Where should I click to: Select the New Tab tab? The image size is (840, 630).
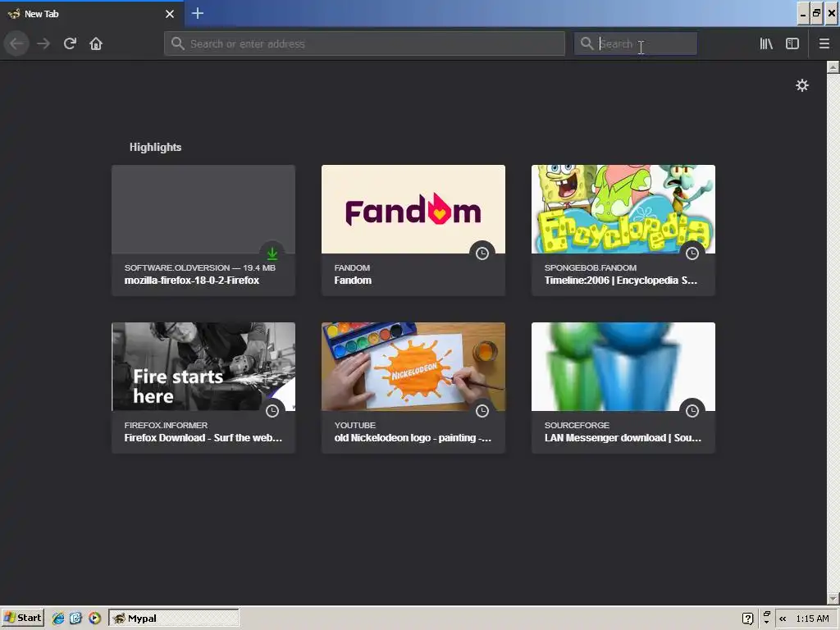(92, 14)
